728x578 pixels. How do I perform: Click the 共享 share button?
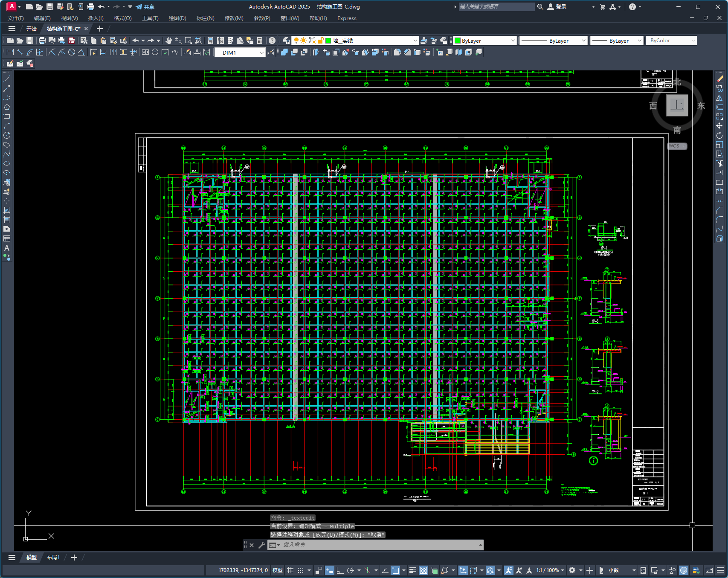[145, 7]
